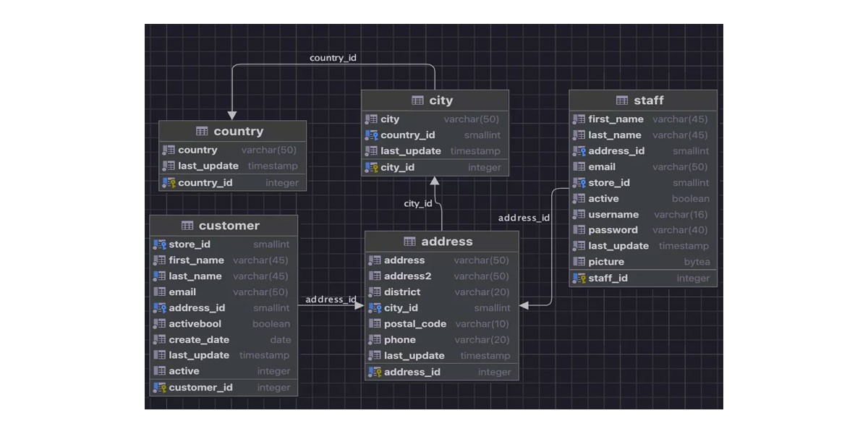868x434 pixels.
Task: Click the column icon beside address2
Action: (375, 276)
